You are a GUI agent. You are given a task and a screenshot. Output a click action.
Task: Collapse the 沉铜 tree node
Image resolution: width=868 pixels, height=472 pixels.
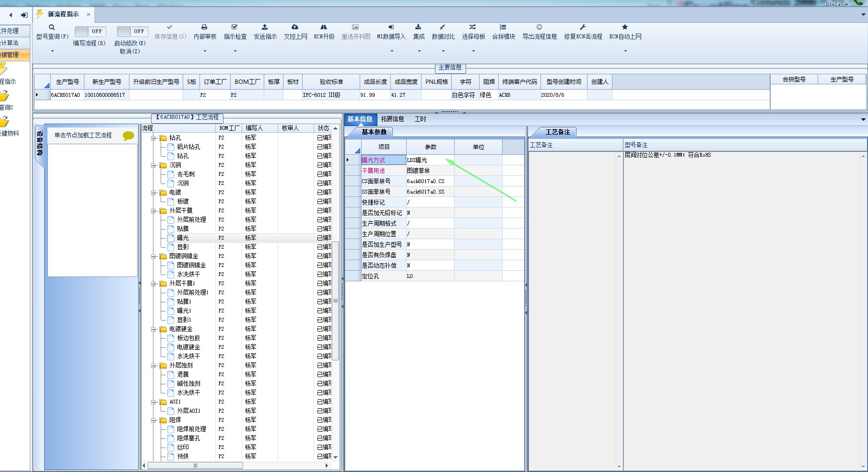pyautogui.click(x=154, y=165)
